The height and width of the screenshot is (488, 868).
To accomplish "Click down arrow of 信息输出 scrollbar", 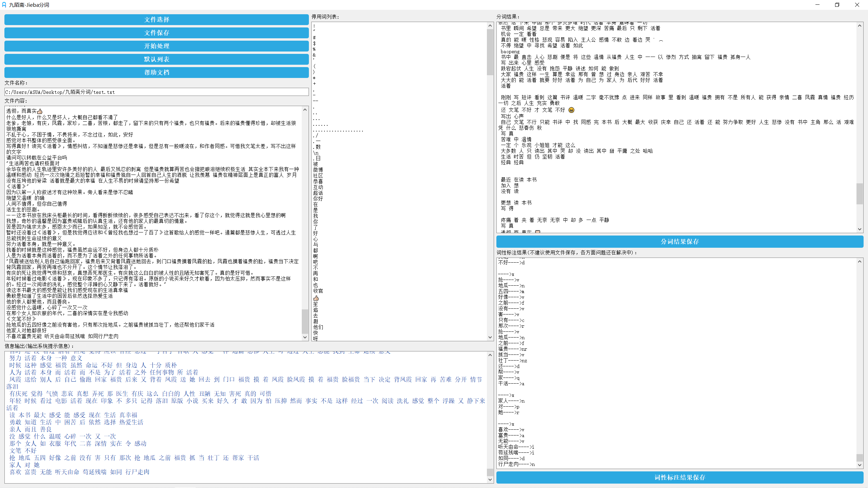I will [x=490, y=480].
